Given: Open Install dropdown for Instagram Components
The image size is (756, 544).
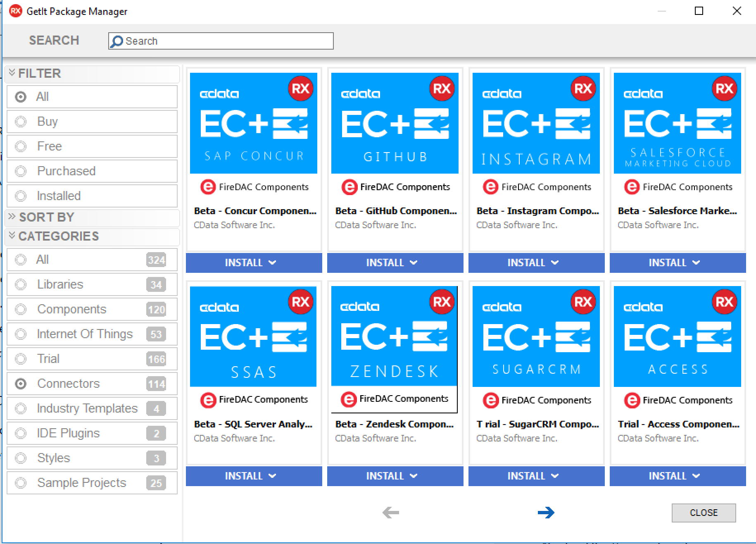Looking at the screenshot, I should [536, 263].
